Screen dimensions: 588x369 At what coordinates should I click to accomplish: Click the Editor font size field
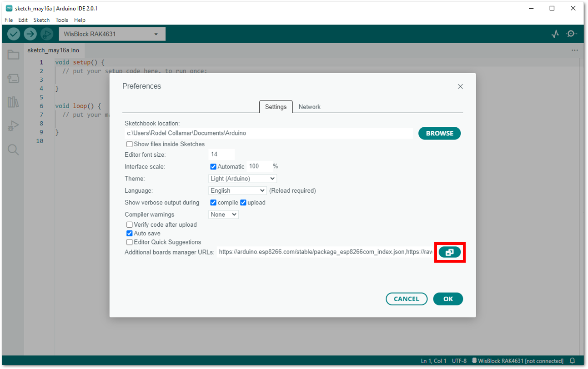point(222,155)
